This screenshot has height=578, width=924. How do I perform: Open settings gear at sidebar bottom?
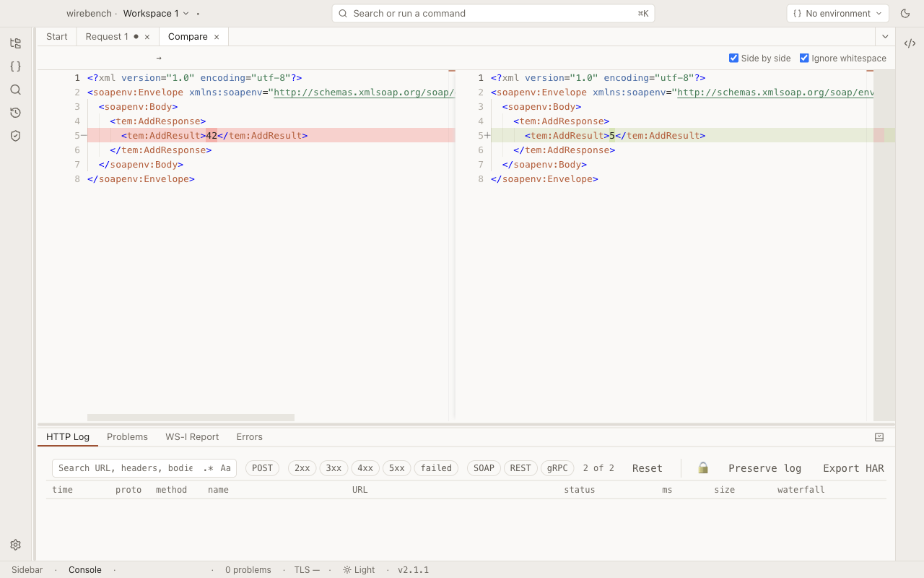point(15,545)
